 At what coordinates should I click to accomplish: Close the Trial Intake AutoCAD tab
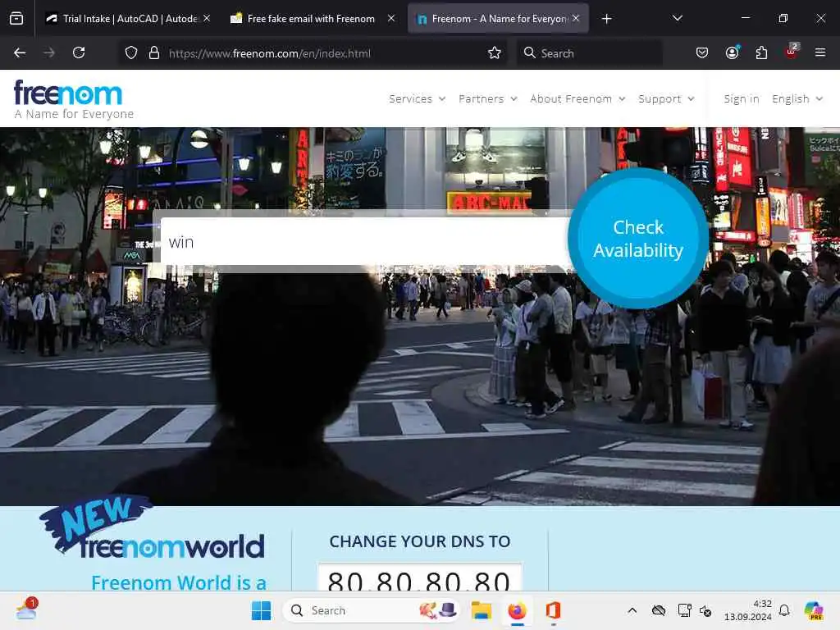207,18
